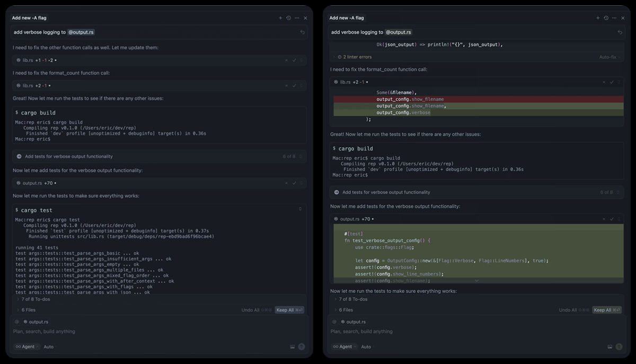This screenshot has height=364, width=636.
Task: Click Undo All in right panel
Action: pos(574,310)
